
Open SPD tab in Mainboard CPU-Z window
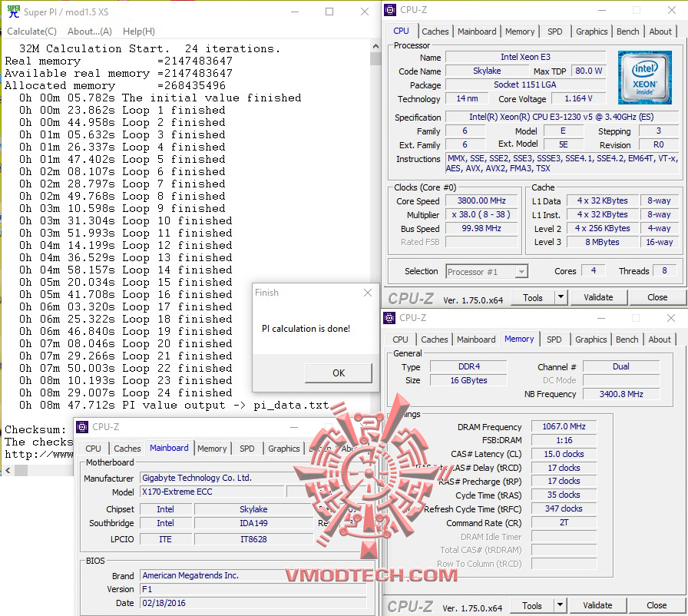point(246,449)
